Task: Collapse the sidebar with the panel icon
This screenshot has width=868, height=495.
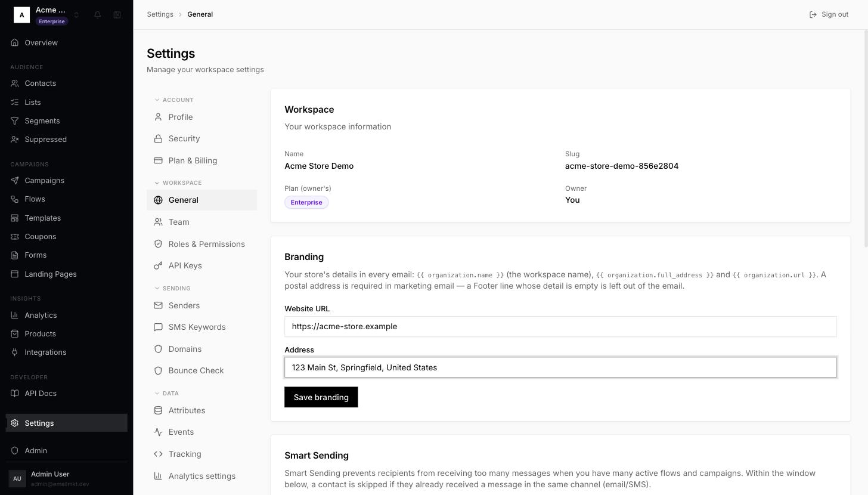Action: [x=117, y=15]
